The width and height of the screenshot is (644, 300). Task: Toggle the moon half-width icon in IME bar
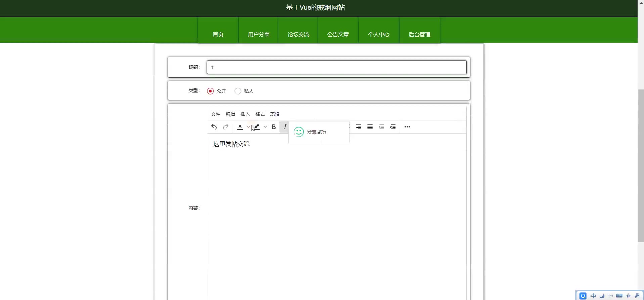click(602, 296)
